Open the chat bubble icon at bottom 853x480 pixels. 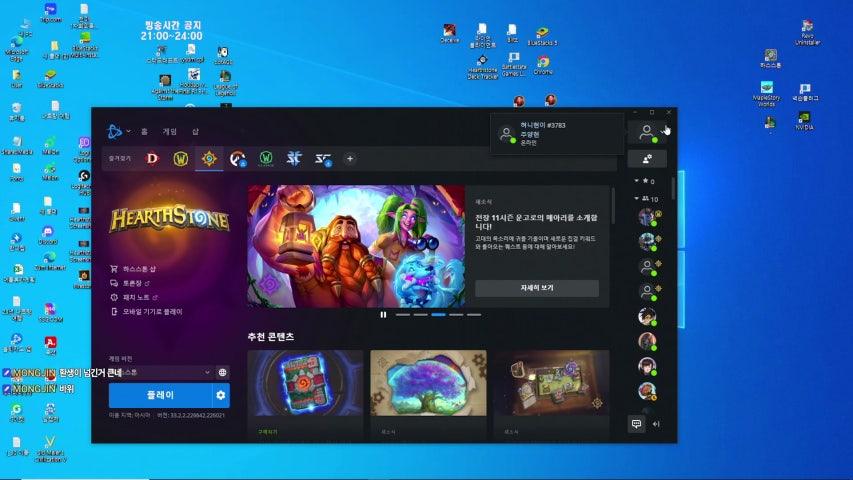pyautogui.click(x=636, y=423)
